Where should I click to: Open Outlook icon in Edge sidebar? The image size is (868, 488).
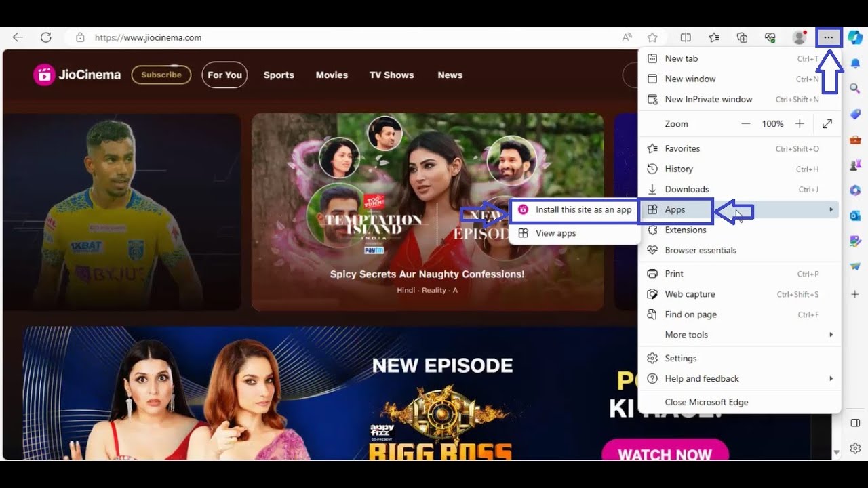(855, 216)
